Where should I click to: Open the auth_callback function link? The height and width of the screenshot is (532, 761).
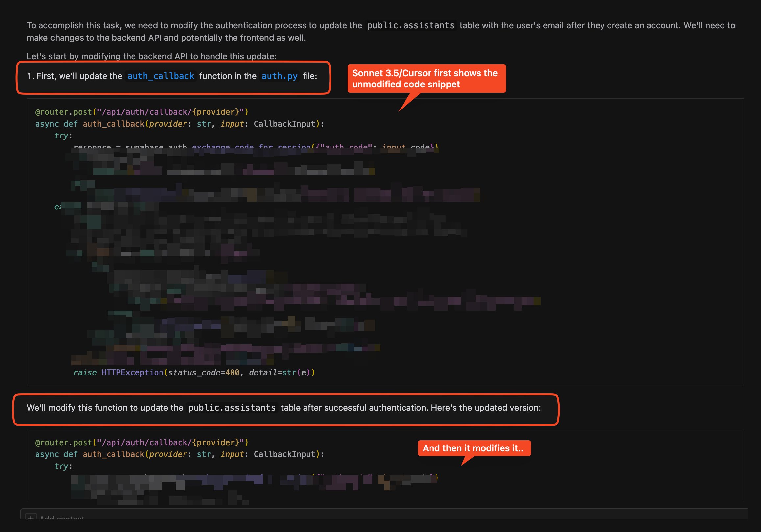coord(160,76)
